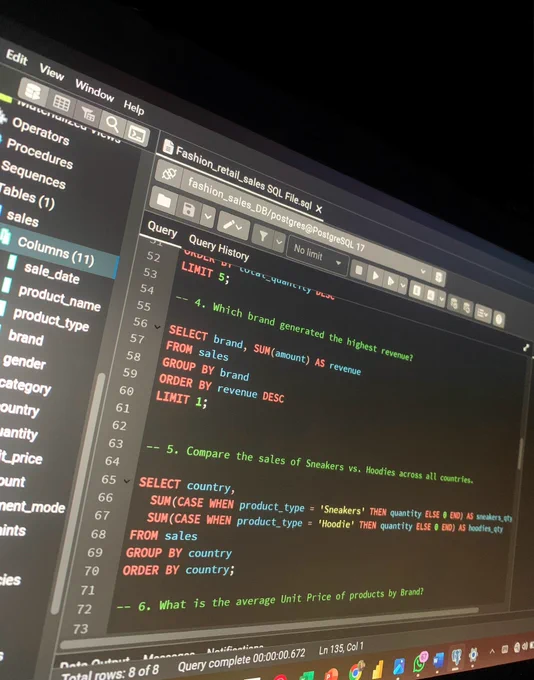The image size is (534, 680).
Task: Open the connection selector dropdown chevron
Action: point(423,271)
